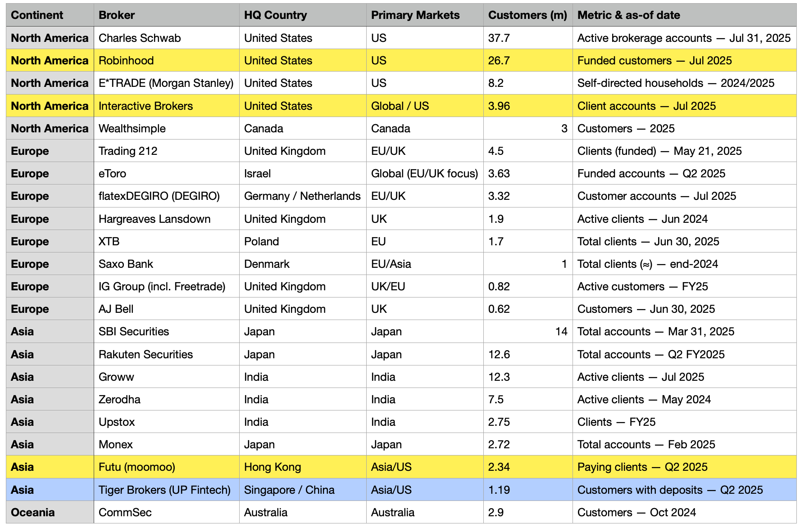Select the EU/Asia markets cell
This screenshot has width=809, height=532.
pos(425,264)
